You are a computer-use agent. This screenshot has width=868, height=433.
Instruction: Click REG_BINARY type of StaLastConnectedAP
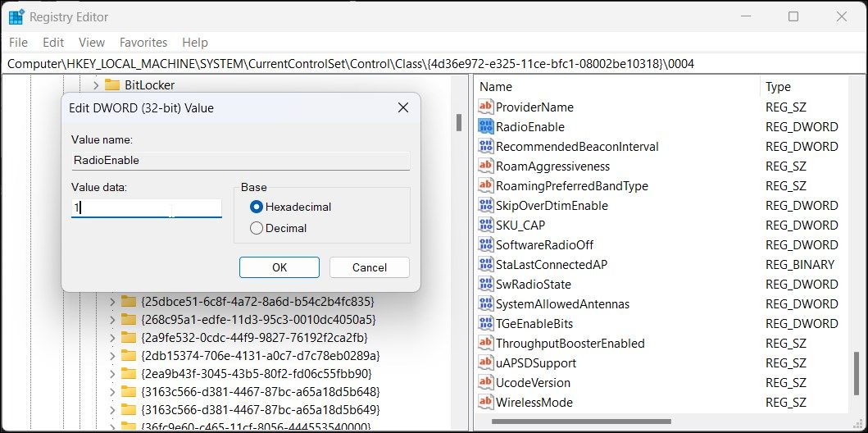click(x=800, y=264)
